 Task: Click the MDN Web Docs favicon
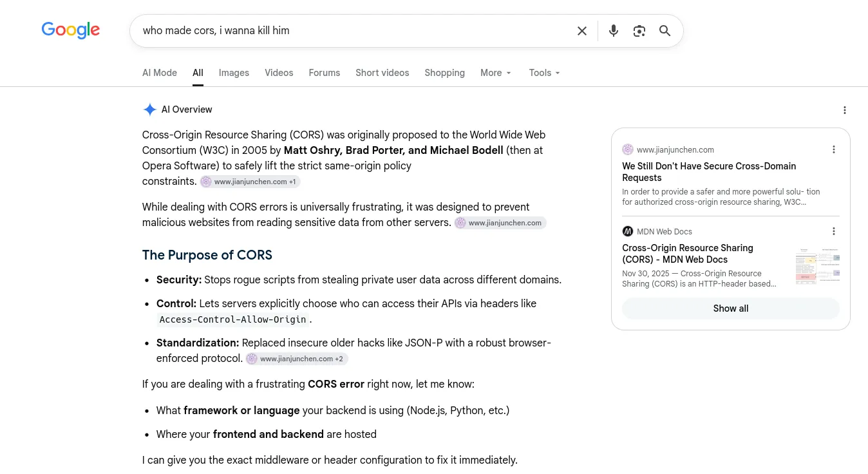(628, 231)
